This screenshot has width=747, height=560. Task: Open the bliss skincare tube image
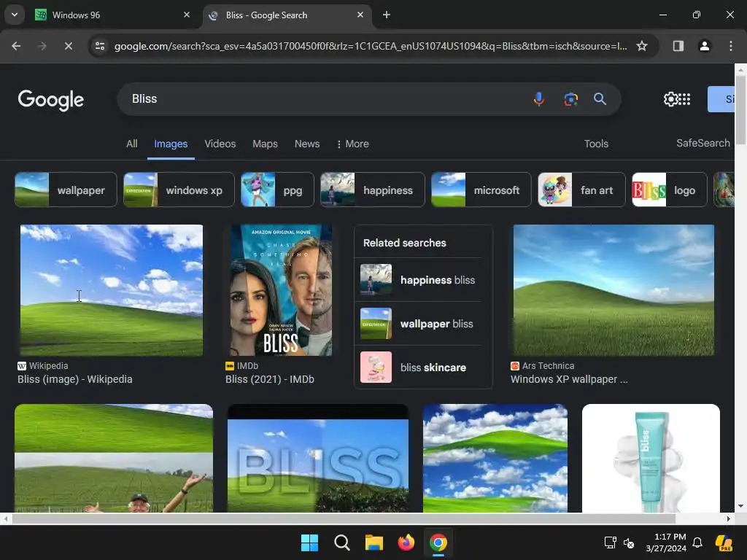(x=651, y=458)
